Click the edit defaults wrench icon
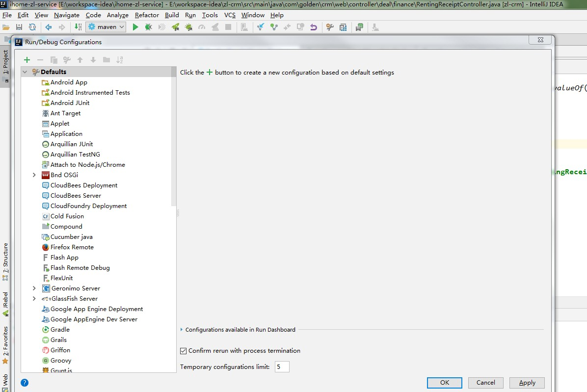Screen dimensions: 587x392 (67, 60)
